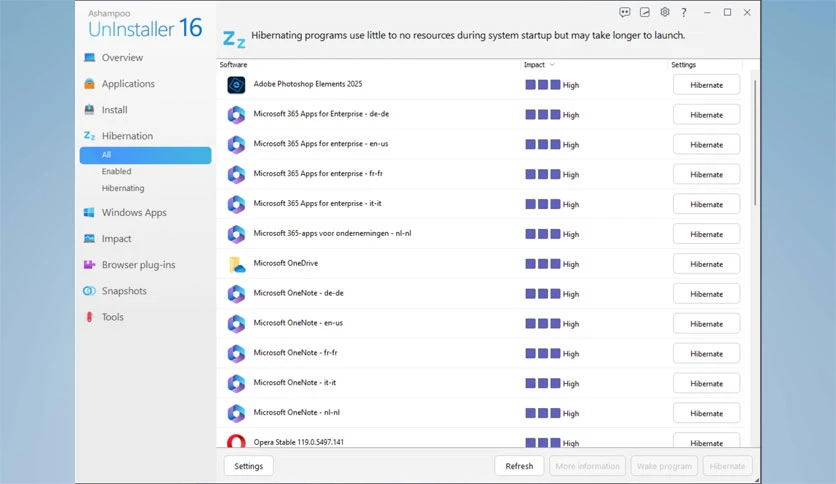
Task: Hibernate Microsoft OneNote nl-nl
Action: [x=706, y=413]
